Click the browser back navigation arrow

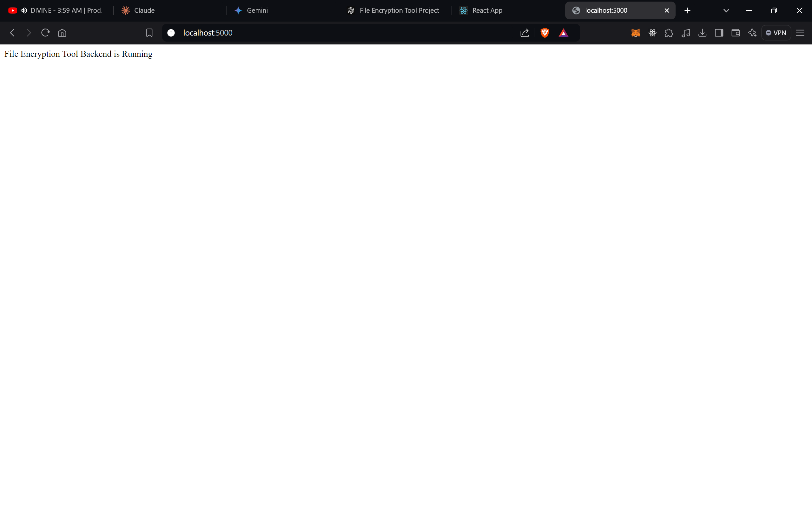point(12,33)
